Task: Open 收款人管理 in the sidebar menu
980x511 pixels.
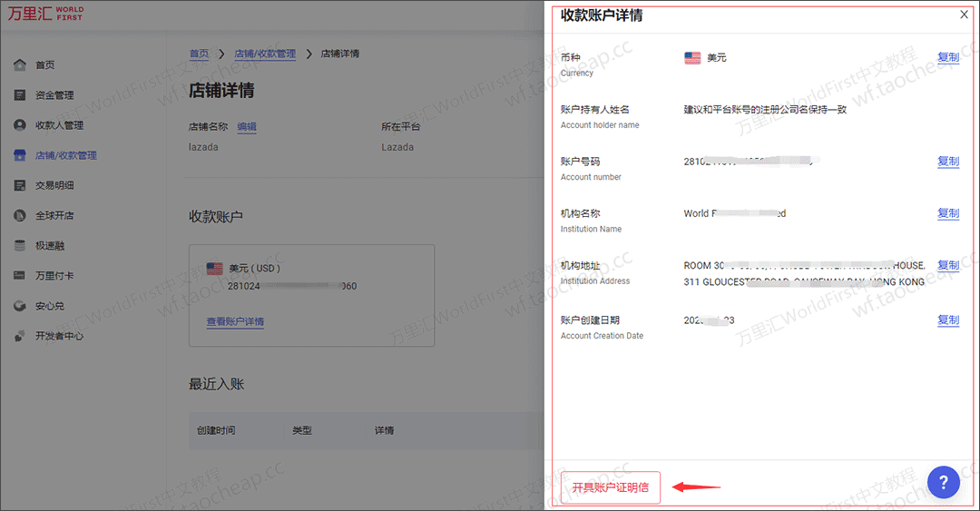Action: point(59,125)
